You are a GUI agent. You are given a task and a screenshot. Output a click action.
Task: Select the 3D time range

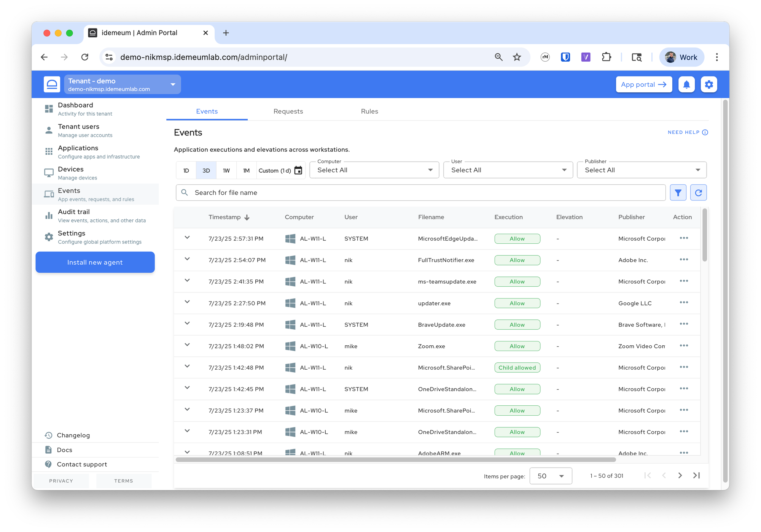click(206, 170)
